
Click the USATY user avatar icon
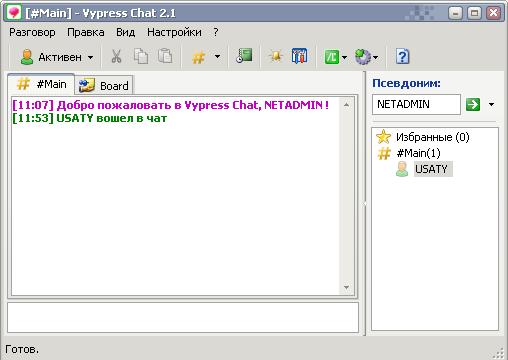pos(402,169)
